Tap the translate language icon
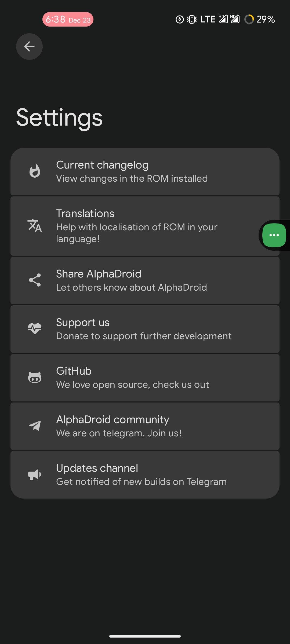The width and height of the screenshot is (290, 644). [35, 226]
